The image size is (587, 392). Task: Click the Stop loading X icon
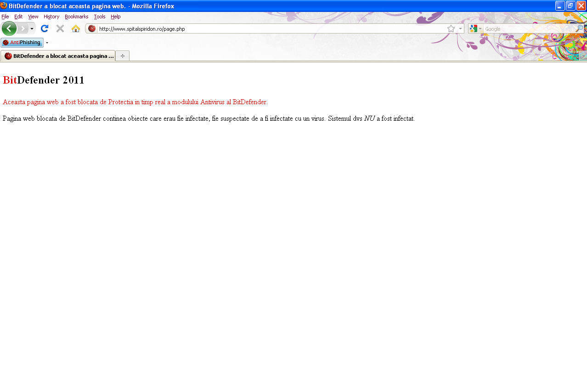coord(60,28)
